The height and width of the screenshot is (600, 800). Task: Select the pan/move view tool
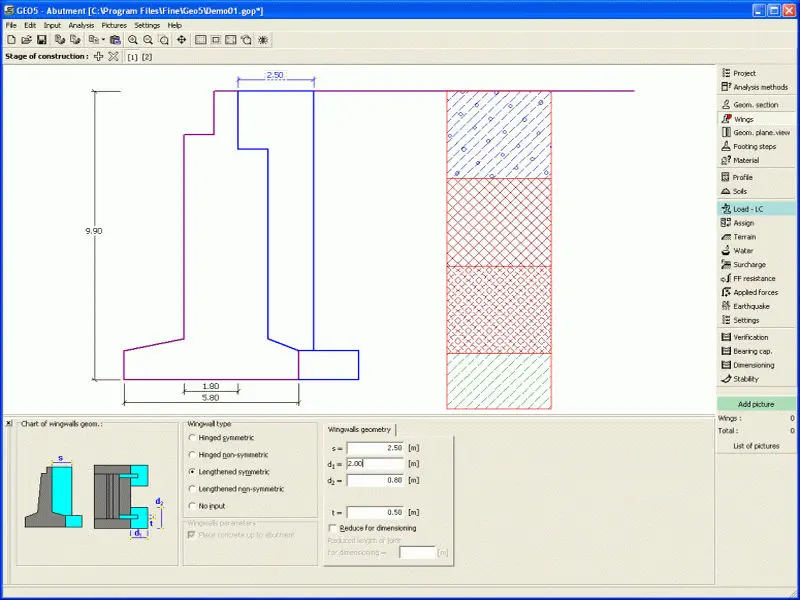pyautogui.click(x=181, y=40)
